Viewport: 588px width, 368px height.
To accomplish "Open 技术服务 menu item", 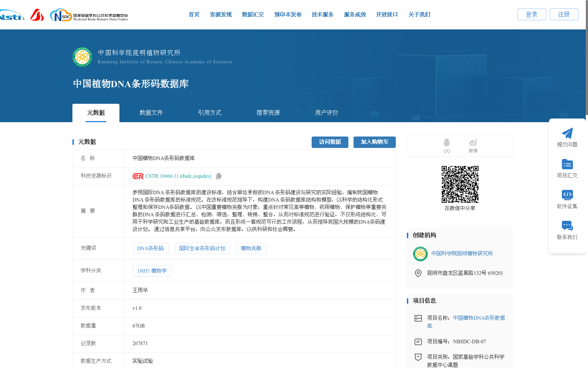I will (323, 15).
